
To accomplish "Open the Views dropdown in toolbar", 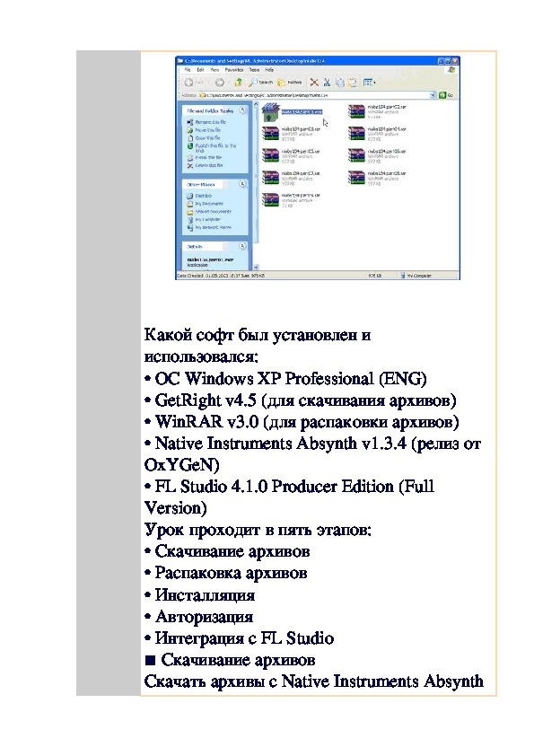I will tap(369, 83).
